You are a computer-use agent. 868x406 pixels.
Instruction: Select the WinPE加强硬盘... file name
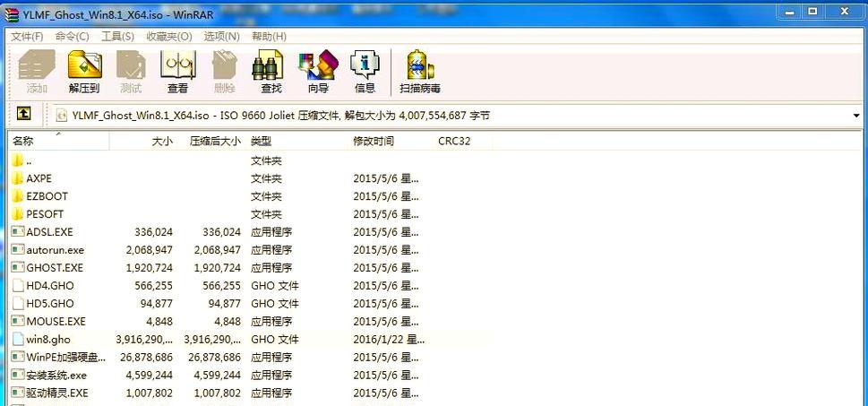point(66,358)
